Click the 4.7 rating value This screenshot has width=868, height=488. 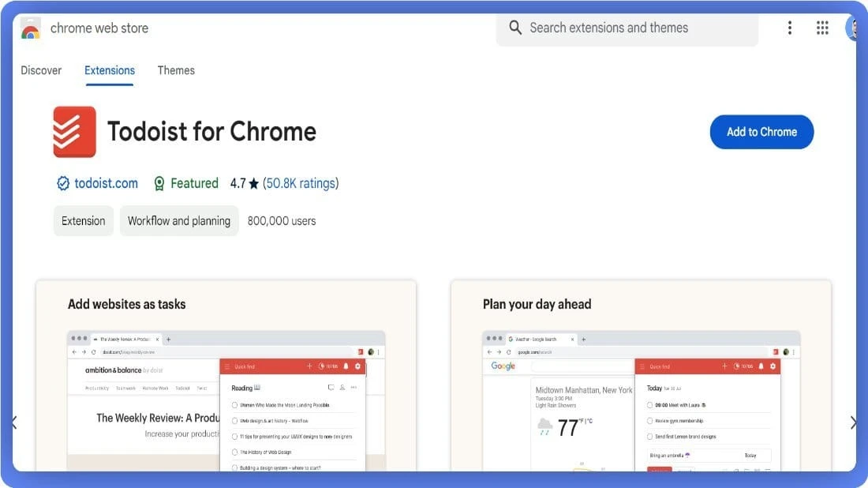pos(238,183)
